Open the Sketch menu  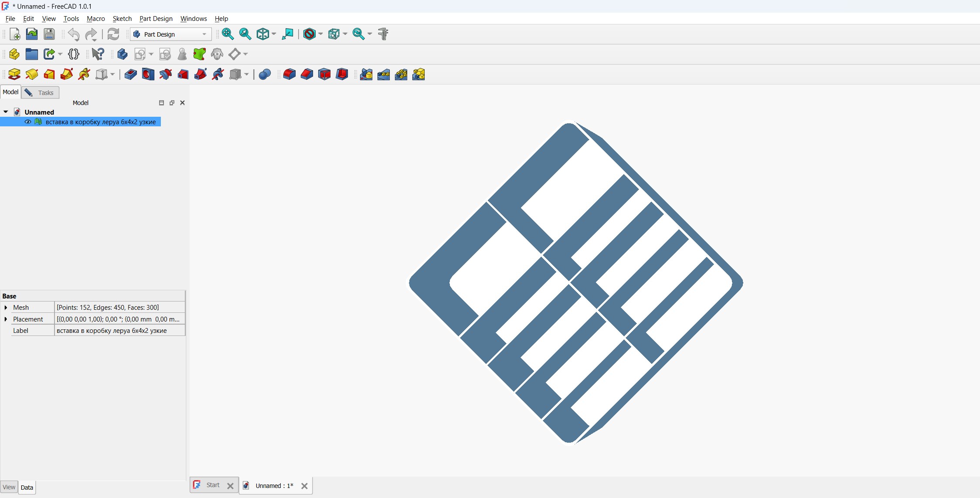tap(122, 19)
